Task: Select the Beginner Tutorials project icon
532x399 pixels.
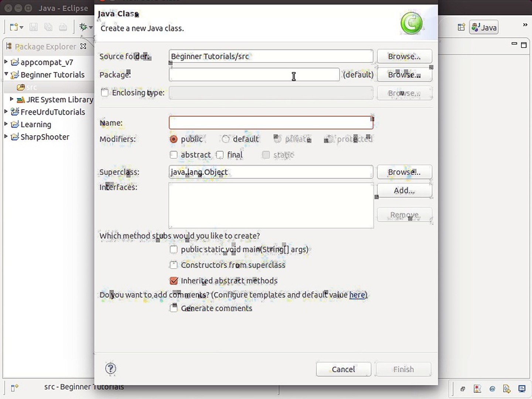Action: [15, 75]
